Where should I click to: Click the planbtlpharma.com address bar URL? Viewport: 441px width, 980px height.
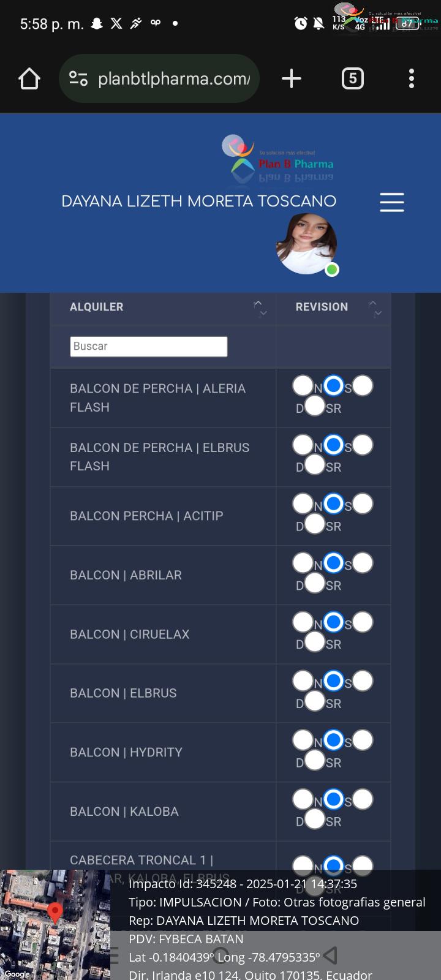pos(174,78)
